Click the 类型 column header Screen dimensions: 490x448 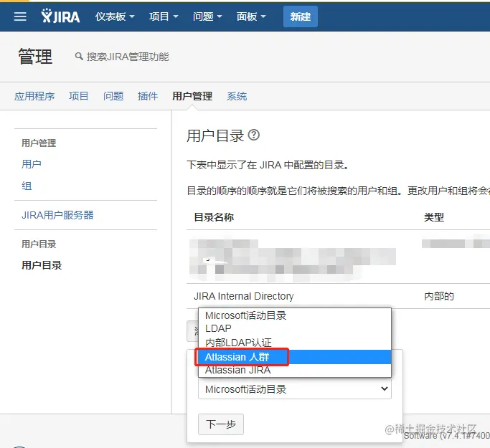434,217
